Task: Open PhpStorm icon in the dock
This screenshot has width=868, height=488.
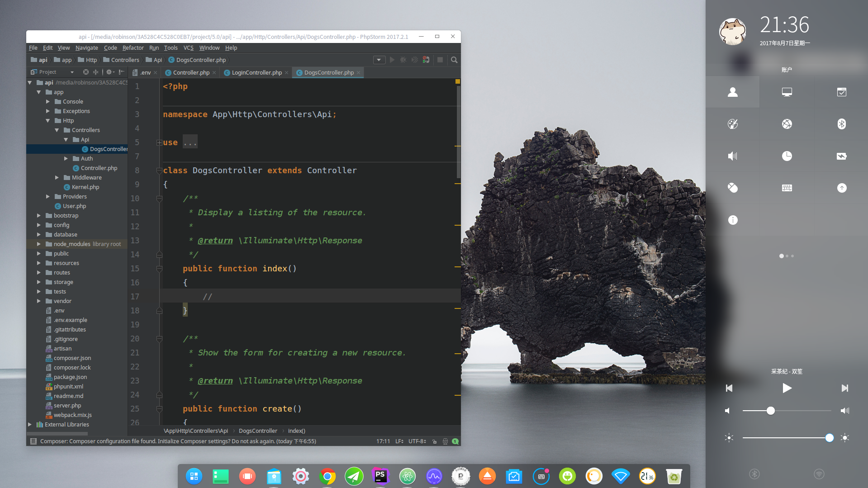Action: [380, 476]
